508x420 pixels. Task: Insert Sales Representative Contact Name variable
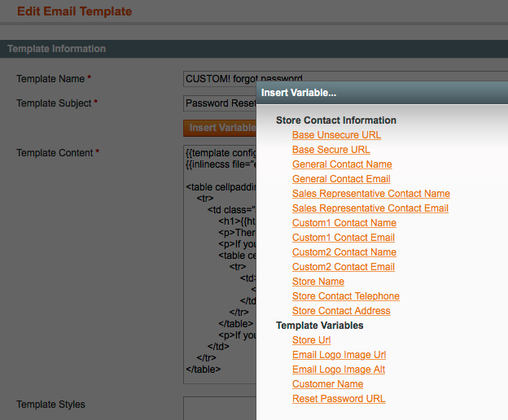pyautogui.click(x=371, y=194)
